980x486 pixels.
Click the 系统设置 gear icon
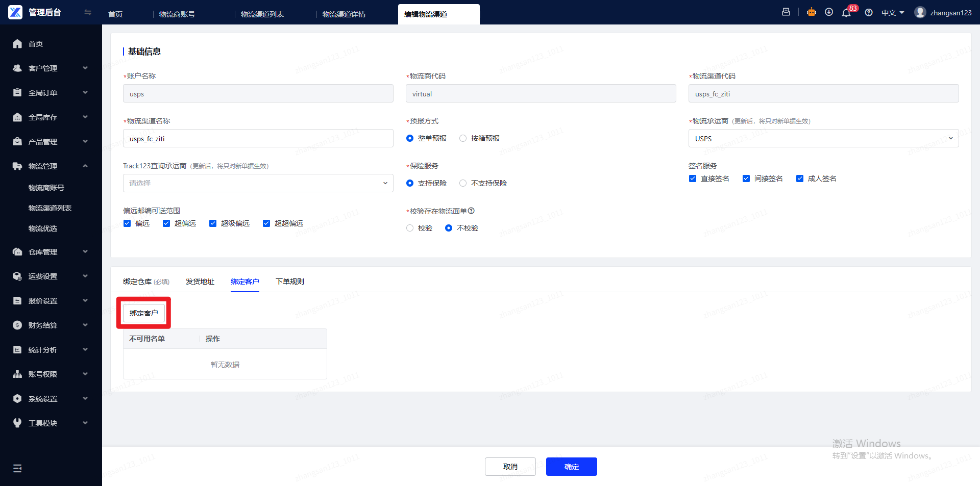click(17, 399)
